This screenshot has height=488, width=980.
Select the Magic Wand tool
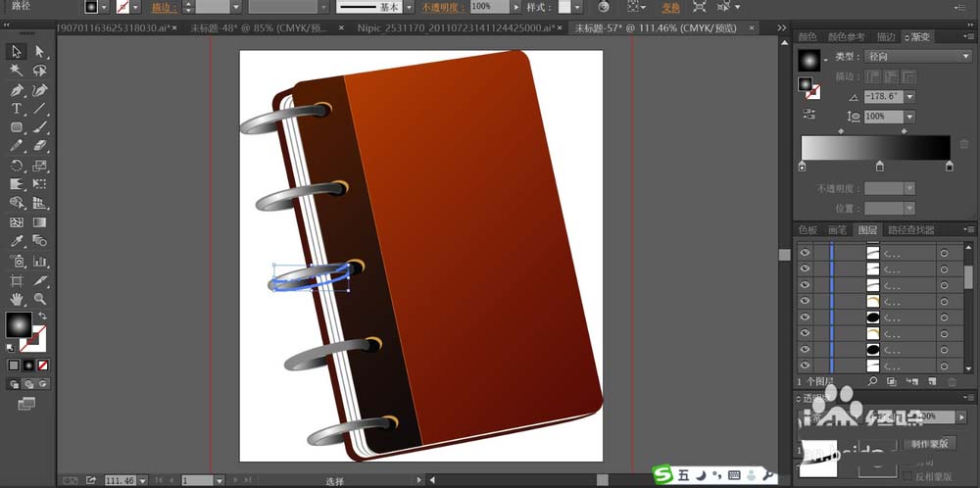17,71
